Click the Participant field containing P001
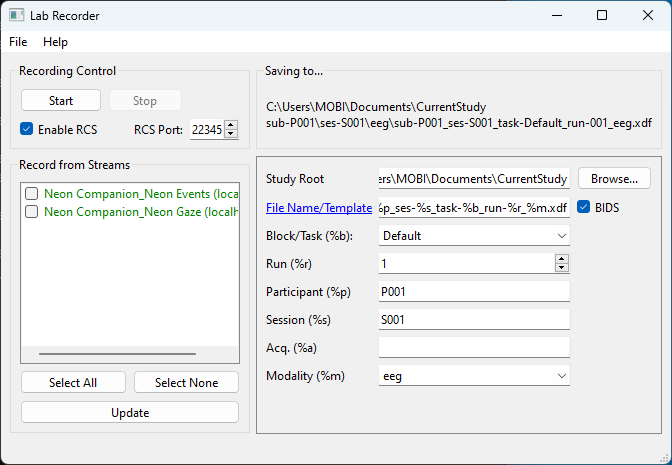This screenshot has height=465, width=672. click(x=474, y=291)
